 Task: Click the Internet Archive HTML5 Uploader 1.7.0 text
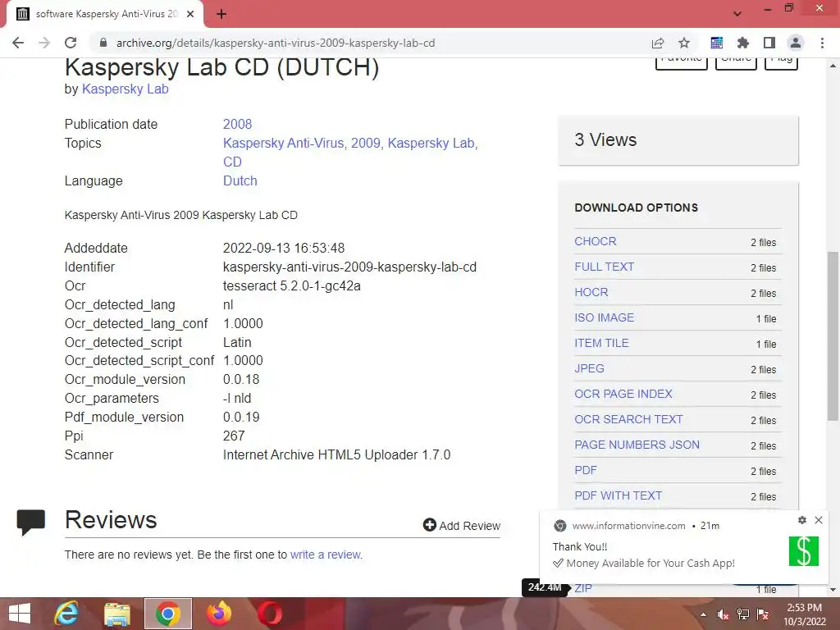pos(337,454)
